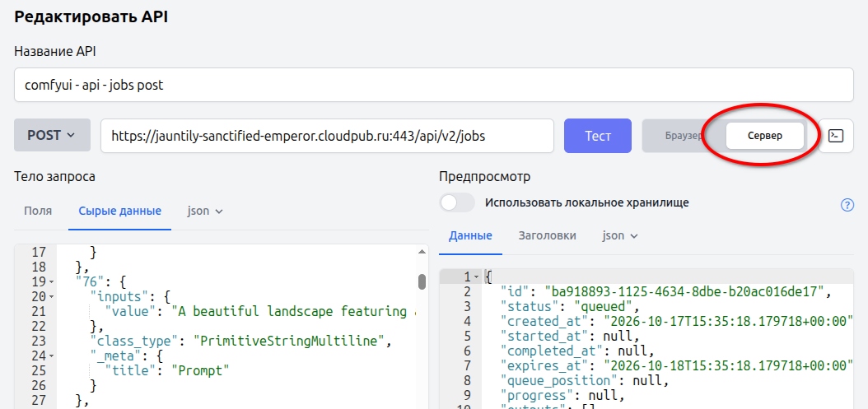Switch request mode to Браузер
The height and width of the screenshot is (409, 868).
[683, 136]
